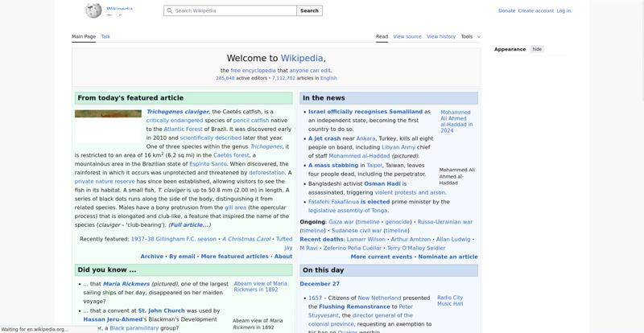
Task: Open the View history tab
Action: [x=440, y=36]
